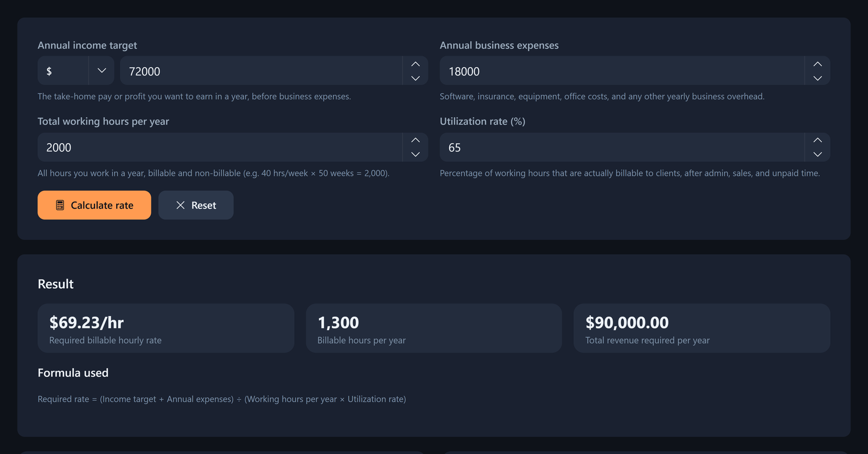Click the Annual income target label

[x=87, y=46]
